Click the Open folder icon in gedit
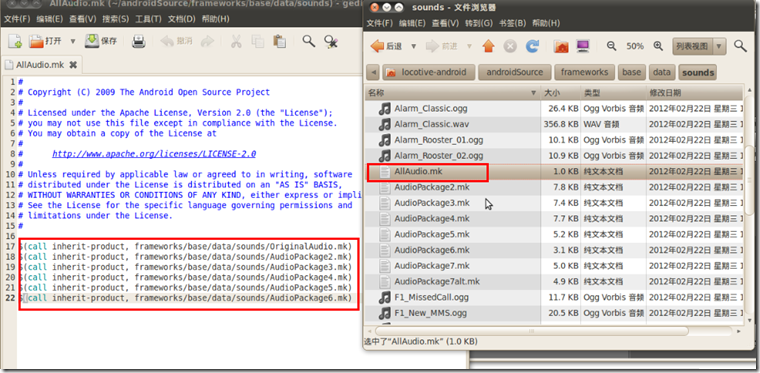The image size is (760, 373). pyautogui.click(x=36, y=41)
